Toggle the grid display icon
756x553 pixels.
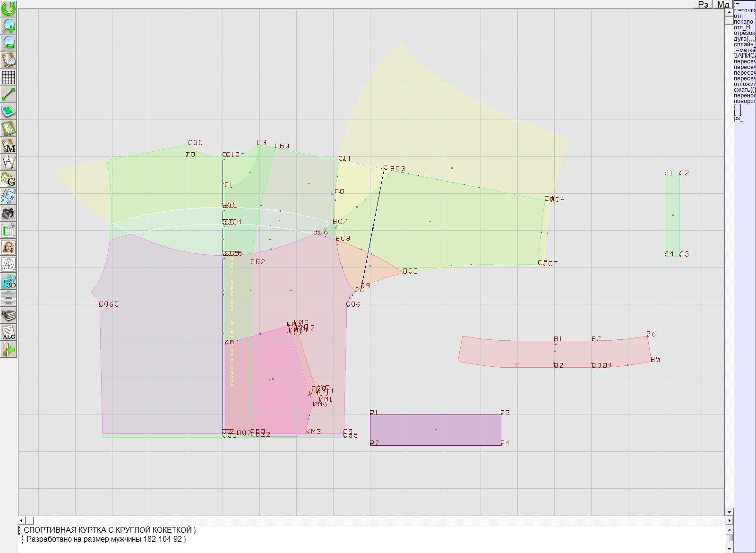(x=9, y=77)
